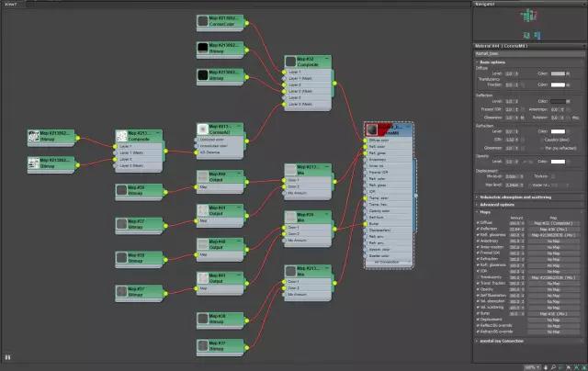This screenshot has width=588, height=371.
Task: Toggle the Diffuse map checkbox in Maps
Action: [478, 222]
